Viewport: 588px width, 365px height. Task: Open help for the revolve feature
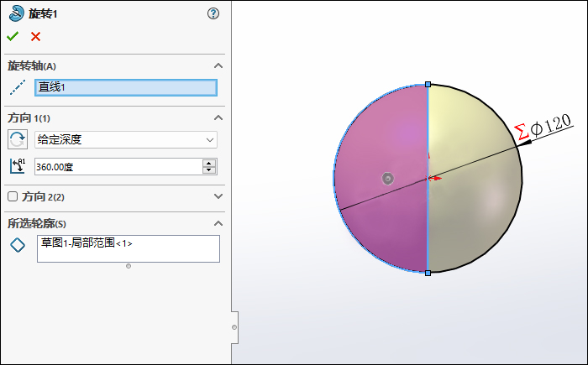(x=213, y=13)
